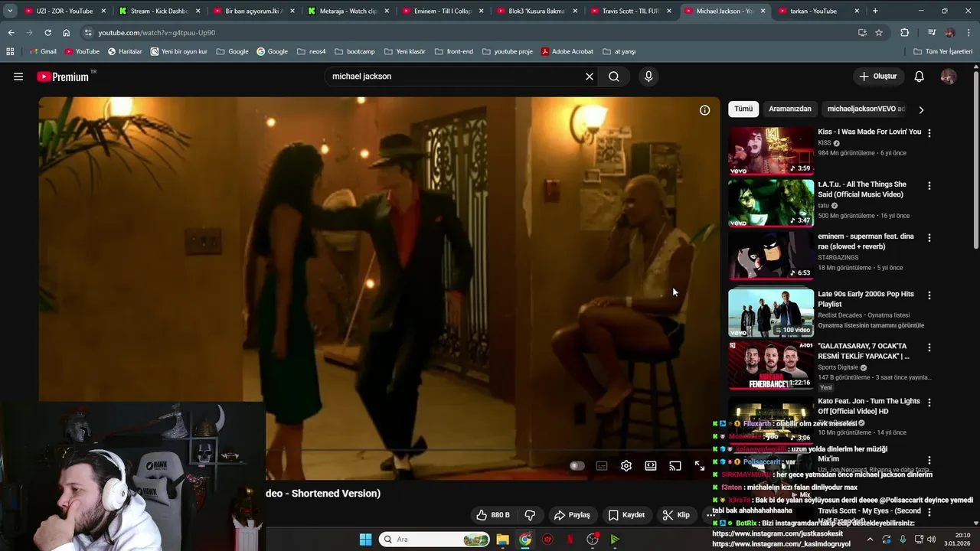This screenshot has height=551, width=980.
Task: Open the tab search dropdown
Action: click(9, 11)
